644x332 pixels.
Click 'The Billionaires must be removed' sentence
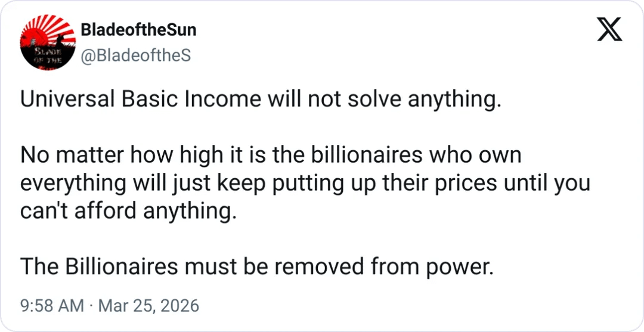[257, 268]
